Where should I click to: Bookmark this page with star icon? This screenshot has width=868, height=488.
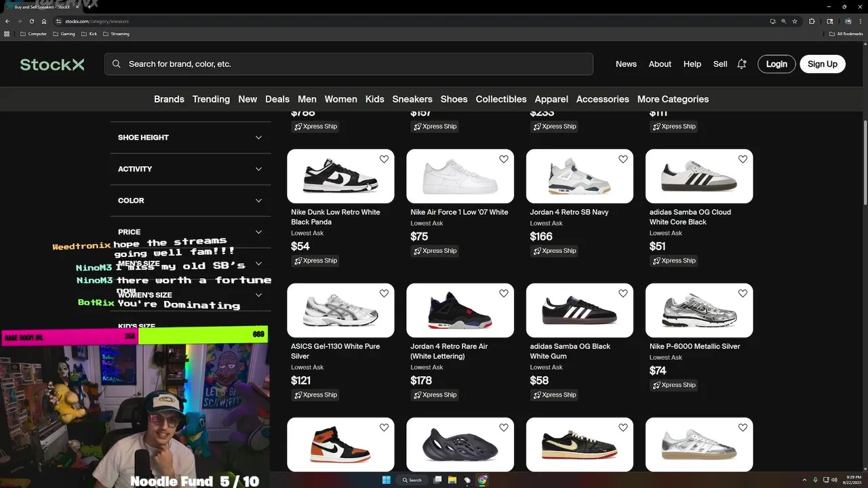click(795, 21)
